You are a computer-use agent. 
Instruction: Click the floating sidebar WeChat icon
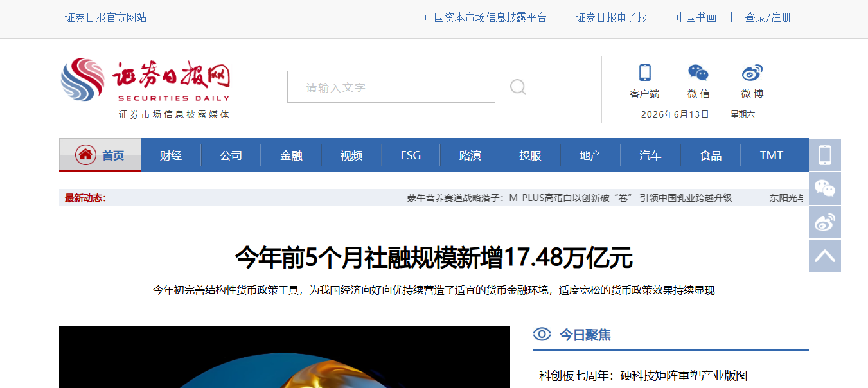[x=825, y=188]
